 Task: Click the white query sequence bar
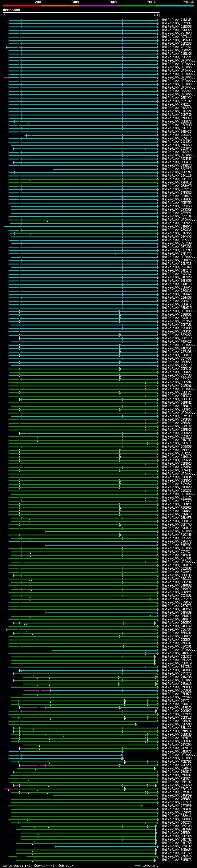click(81, 13)
